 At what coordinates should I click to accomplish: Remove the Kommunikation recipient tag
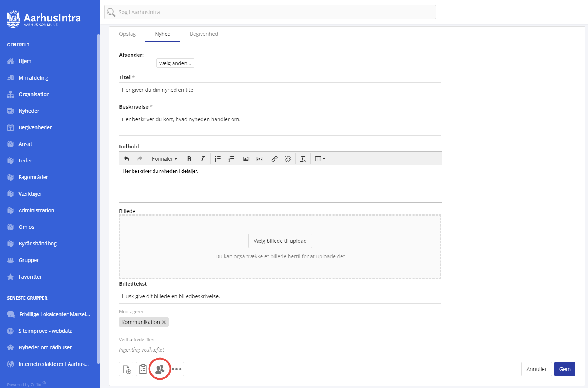click(164, 322)
